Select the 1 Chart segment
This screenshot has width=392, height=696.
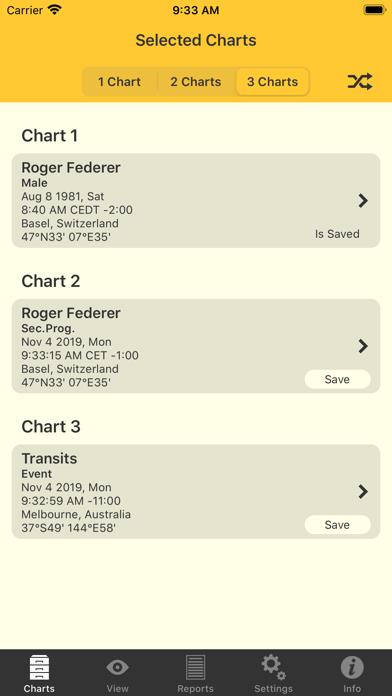point(119,82)
